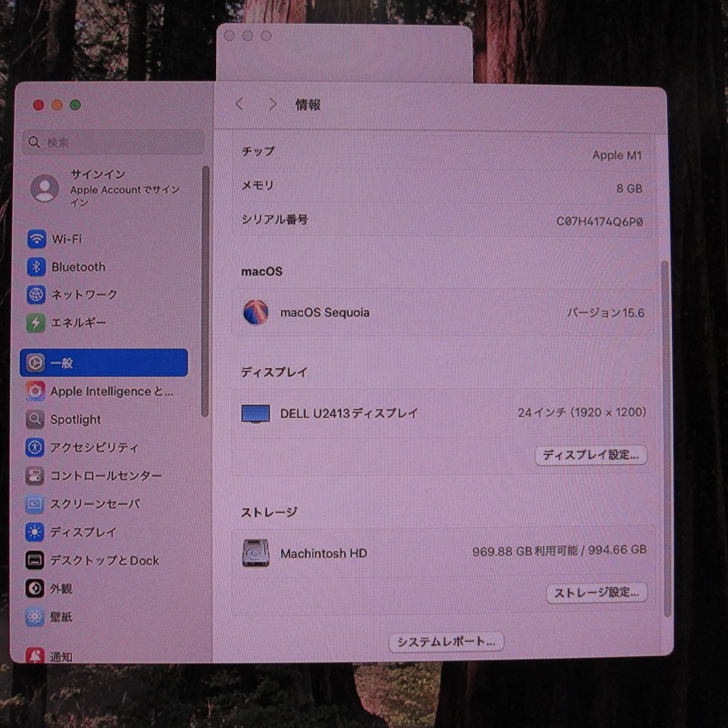Open ネットワーク globe icon in sidebar
The image size is (728, 728).
click(36, 295)
